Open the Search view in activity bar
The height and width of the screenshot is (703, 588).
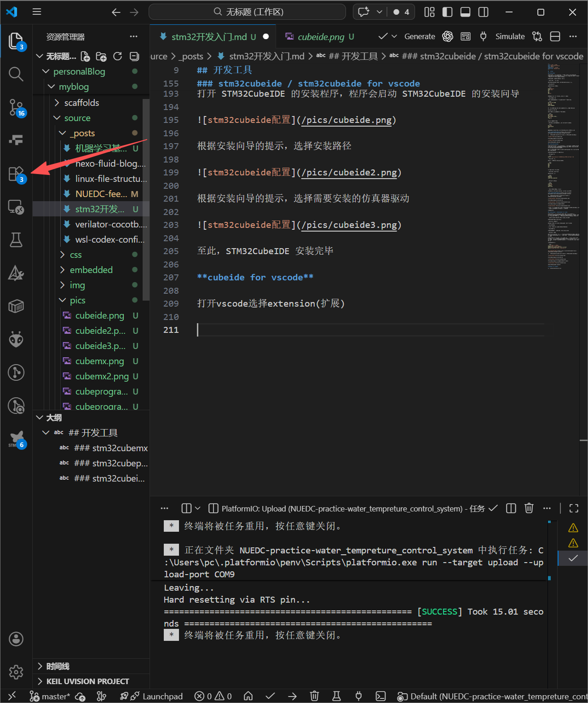tap(16, 74)
